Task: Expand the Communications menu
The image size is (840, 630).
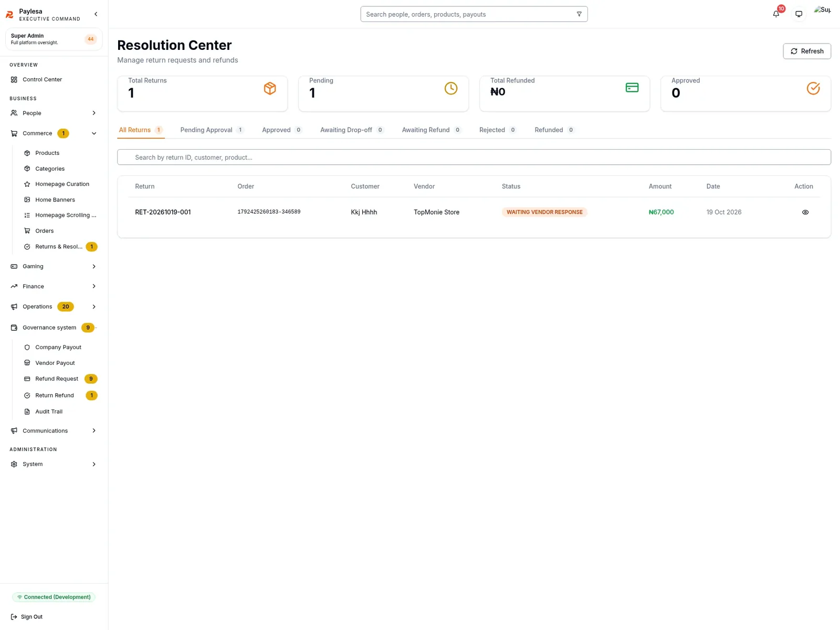Action: pyautogui.click(x=54, y=431)
